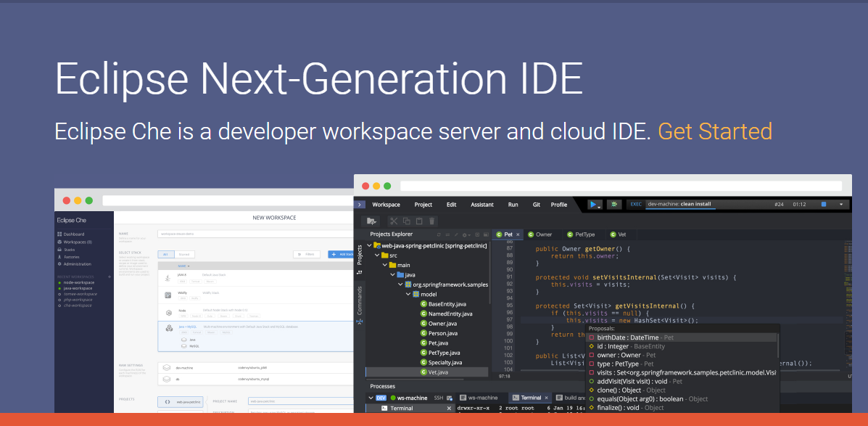Open Administration in the sidebar
868x426 pixels.
(74, 264)
